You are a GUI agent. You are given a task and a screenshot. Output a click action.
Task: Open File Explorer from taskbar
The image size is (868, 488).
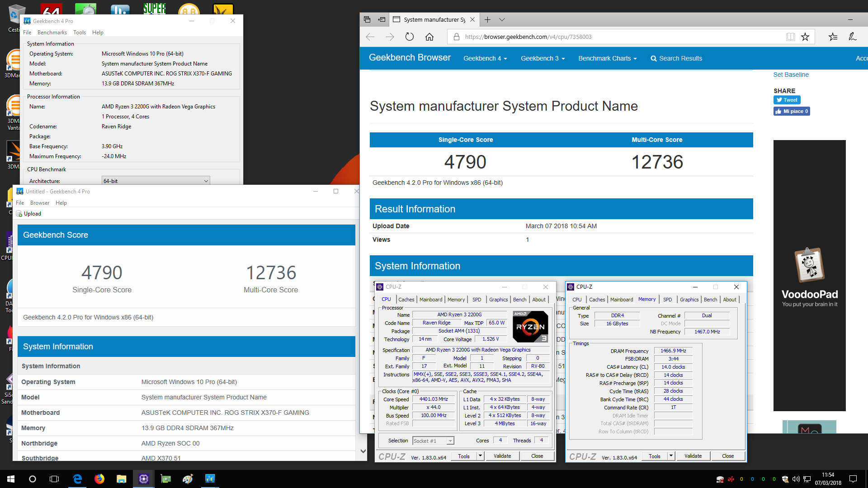pos(121,479)
